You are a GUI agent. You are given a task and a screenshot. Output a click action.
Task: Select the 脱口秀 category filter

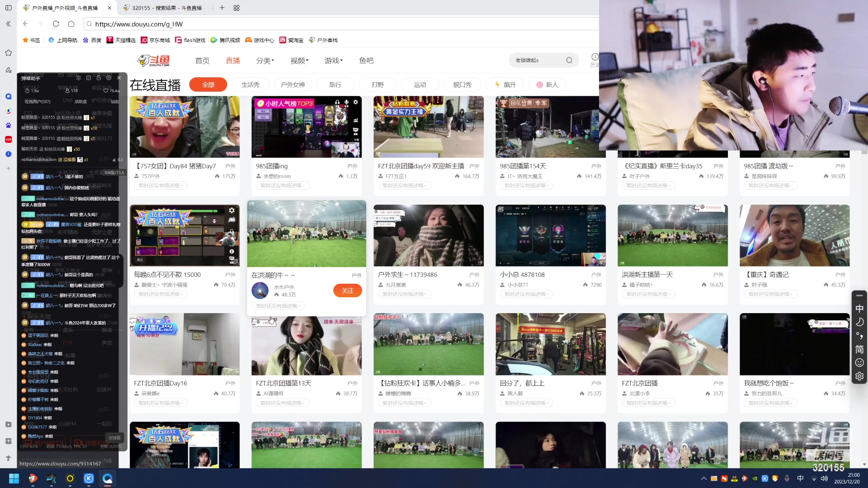[462, 84]
